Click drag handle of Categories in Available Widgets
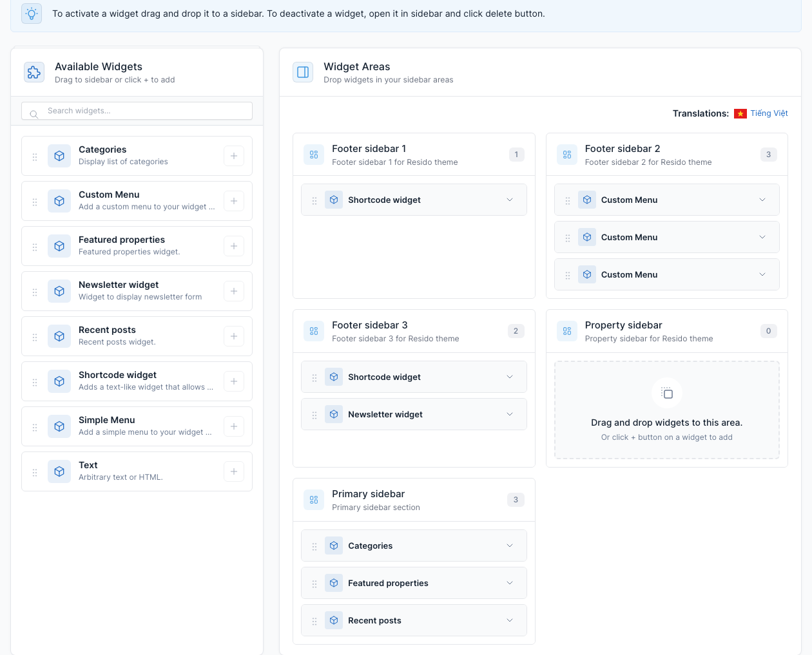 pos(35,157)
